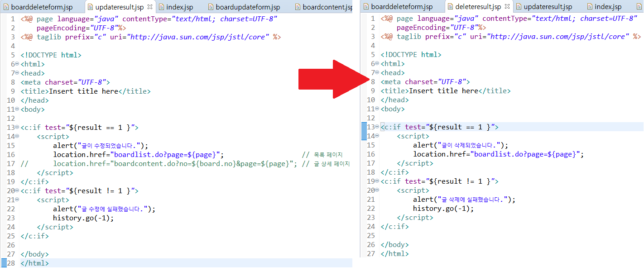Open the index.jsp tab next to boardupdateform.jsp

point(176,7)
